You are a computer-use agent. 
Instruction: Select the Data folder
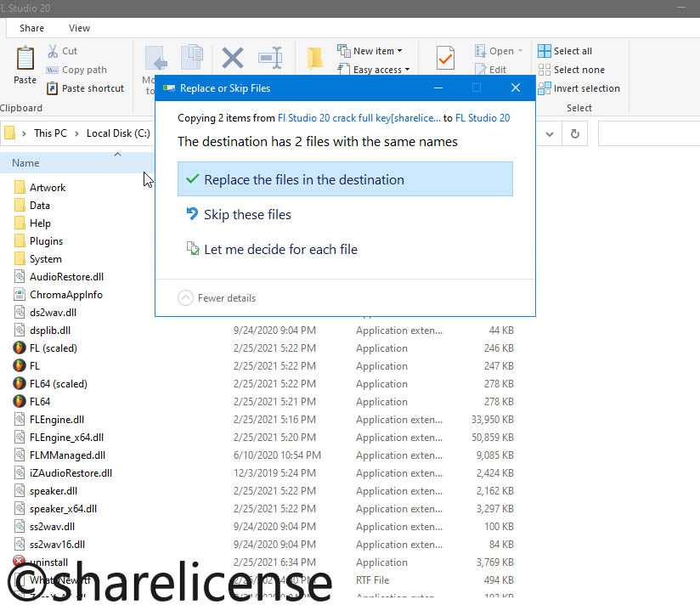coord(40,206)
